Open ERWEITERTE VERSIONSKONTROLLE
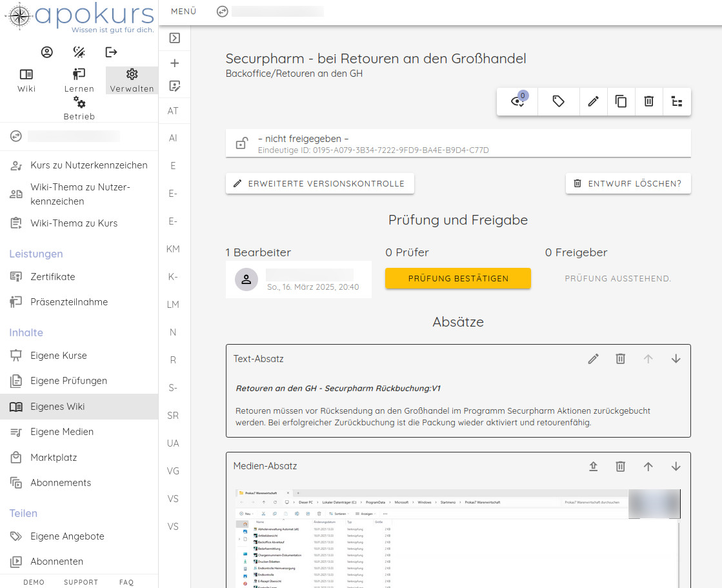722x588 pixels. (x=319, y=183)
